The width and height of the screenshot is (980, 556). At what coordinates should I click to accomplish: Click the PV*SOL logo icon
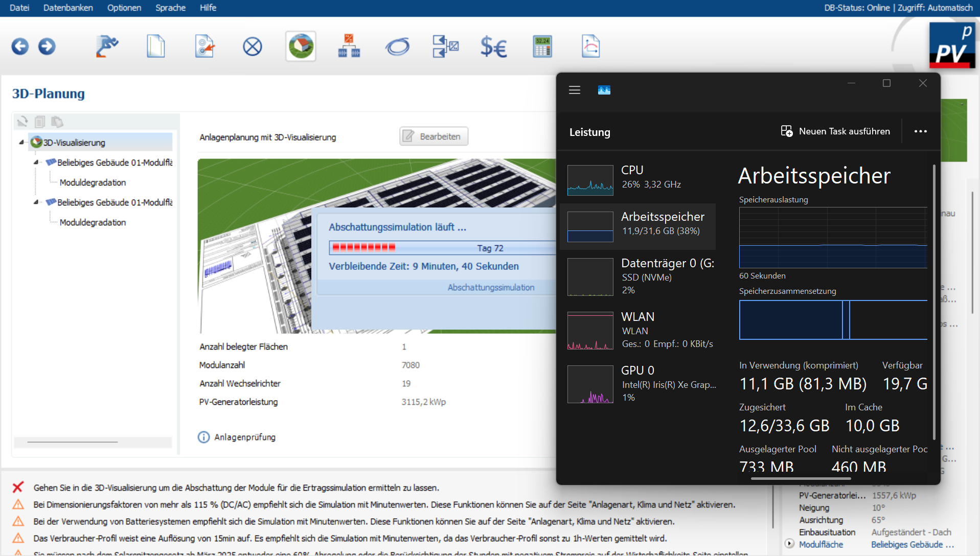click(x=952, y=46)
